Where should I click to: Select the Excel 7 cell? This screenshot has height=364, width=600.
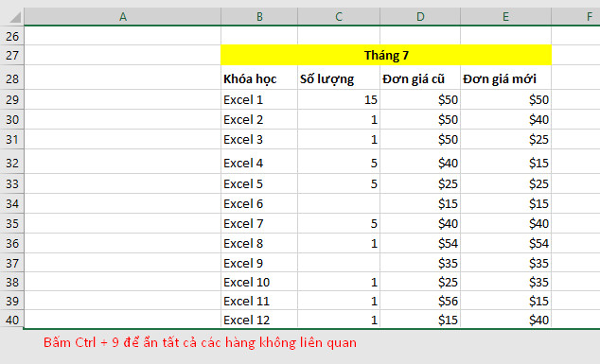pos(259,223)
